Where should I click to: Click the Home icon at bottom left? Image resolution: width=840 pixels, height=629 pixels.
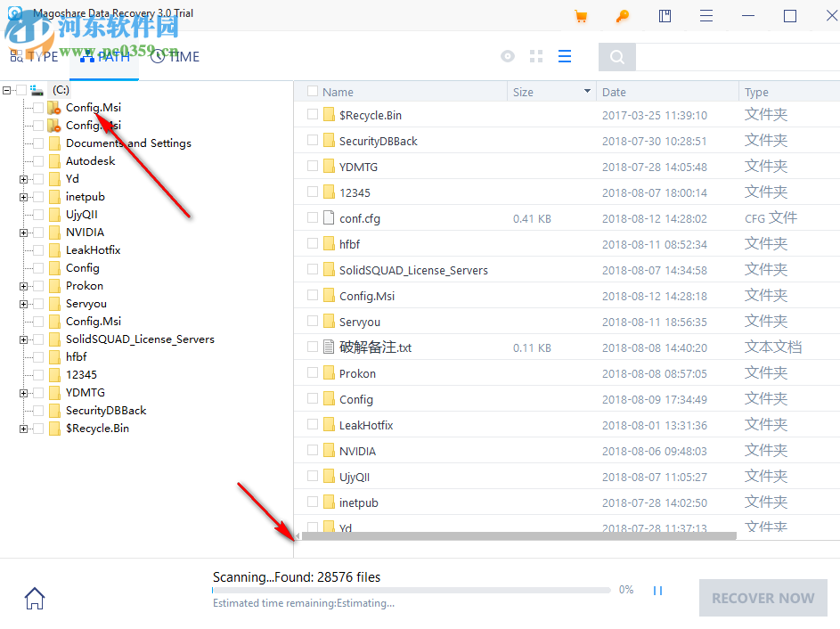[34, 598]
